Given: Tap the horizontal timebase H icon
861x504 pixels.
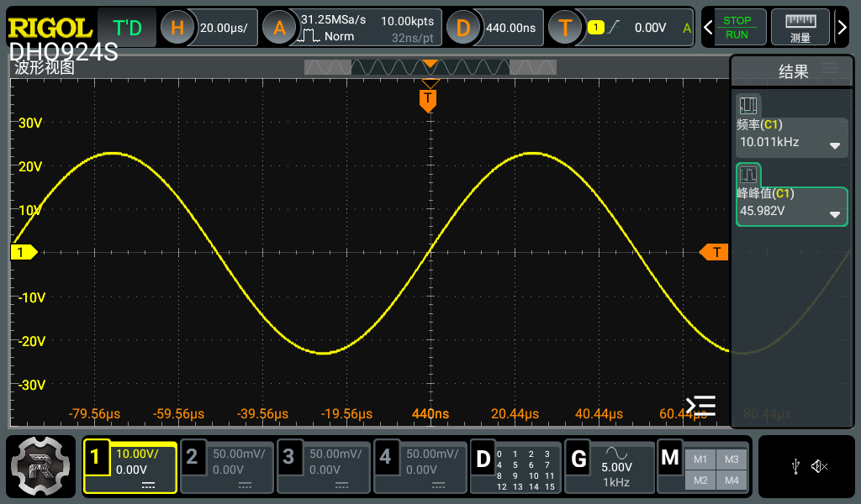Looking at the screenshot, I should (x=177, y=28).
